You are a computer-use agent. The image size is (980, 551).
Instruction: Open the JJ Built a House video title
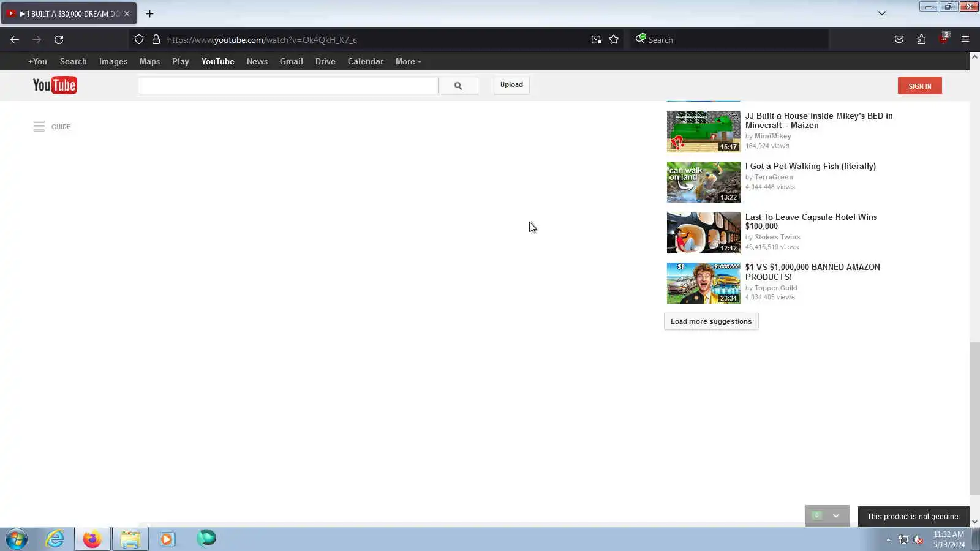tap(819, 121)
